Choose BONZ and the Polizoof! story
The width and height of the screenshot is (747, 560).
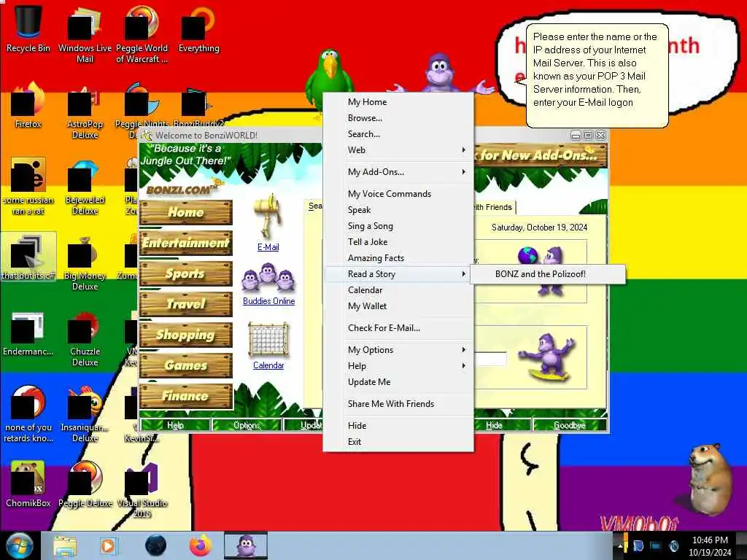547,274
